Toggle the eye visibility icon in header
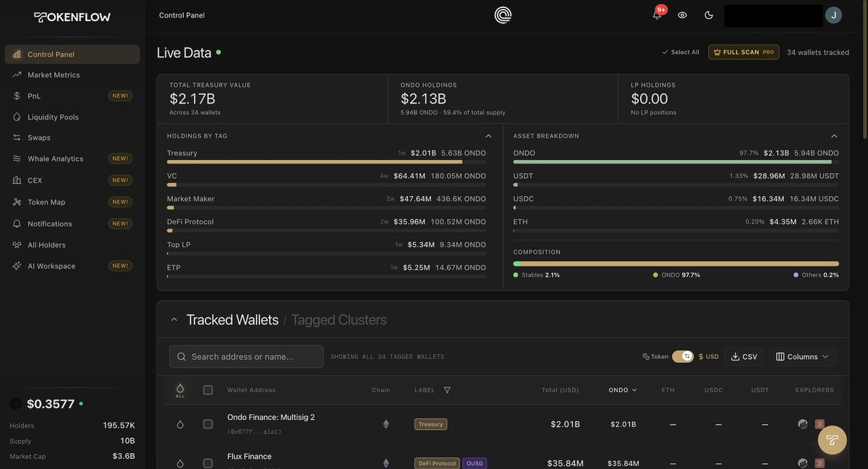Screen dimensions: 868x469 pyautogui.click(x=682, y=15)
